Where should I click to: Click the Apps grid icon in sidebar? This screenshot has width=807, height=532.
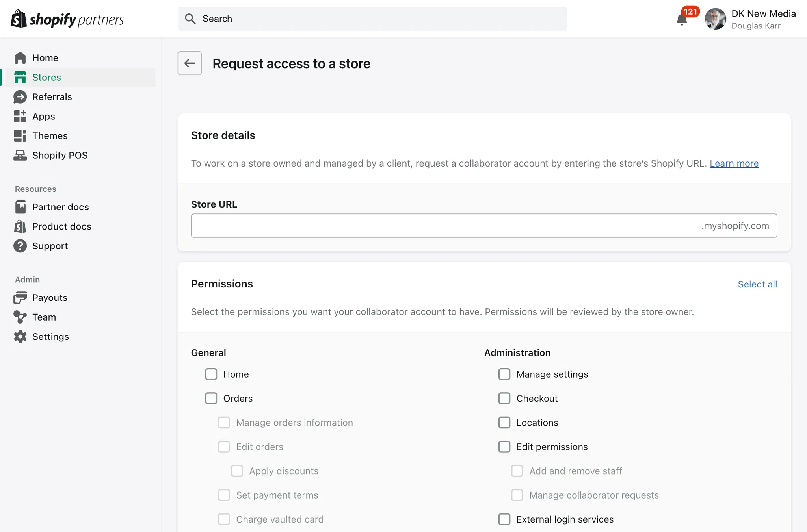pyautogui.click(x=20, y=116)
